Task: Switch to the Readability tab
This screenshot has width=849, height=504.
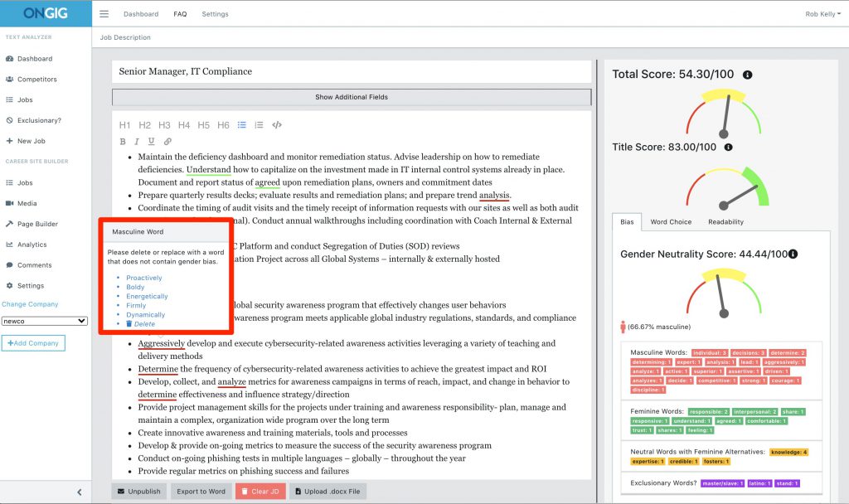Action: point(725,222)
